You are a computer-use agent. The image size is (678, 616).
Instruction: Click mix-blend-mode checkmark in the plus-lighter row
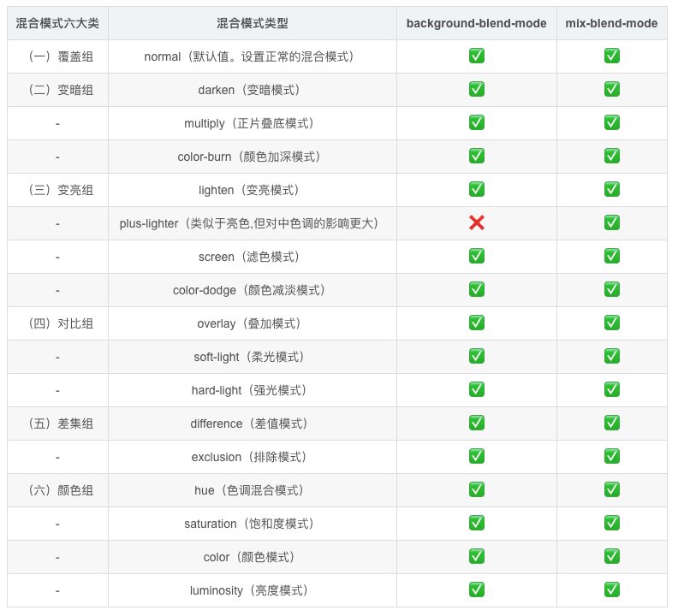(612, 222)
